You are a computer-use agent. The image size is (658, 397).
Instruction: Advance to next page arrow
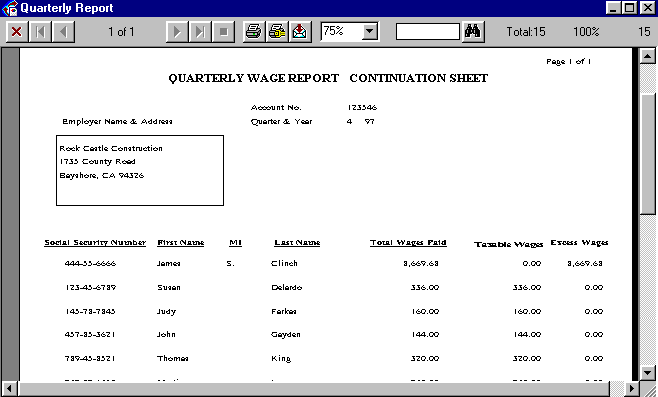point(177,32)
